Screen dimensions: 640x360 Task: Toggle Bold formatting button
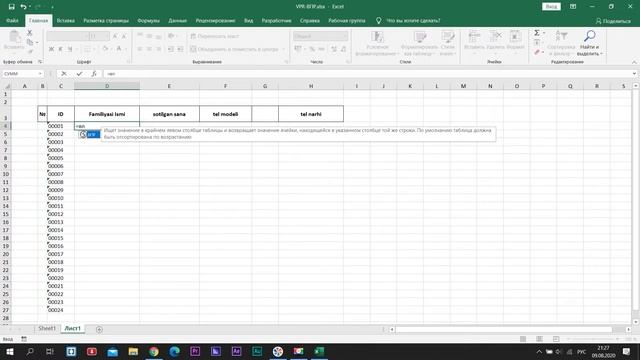point(51,49)
